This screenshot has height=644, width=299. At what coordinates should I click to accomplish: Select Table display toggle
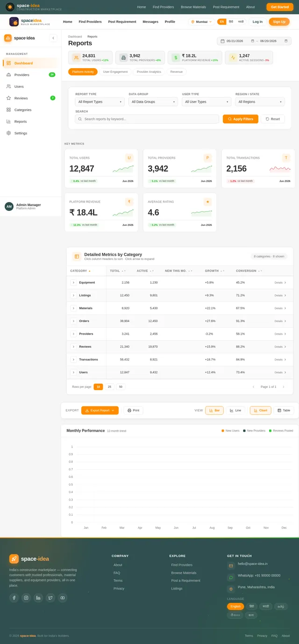pyautogui.click(x=284, y=410)
